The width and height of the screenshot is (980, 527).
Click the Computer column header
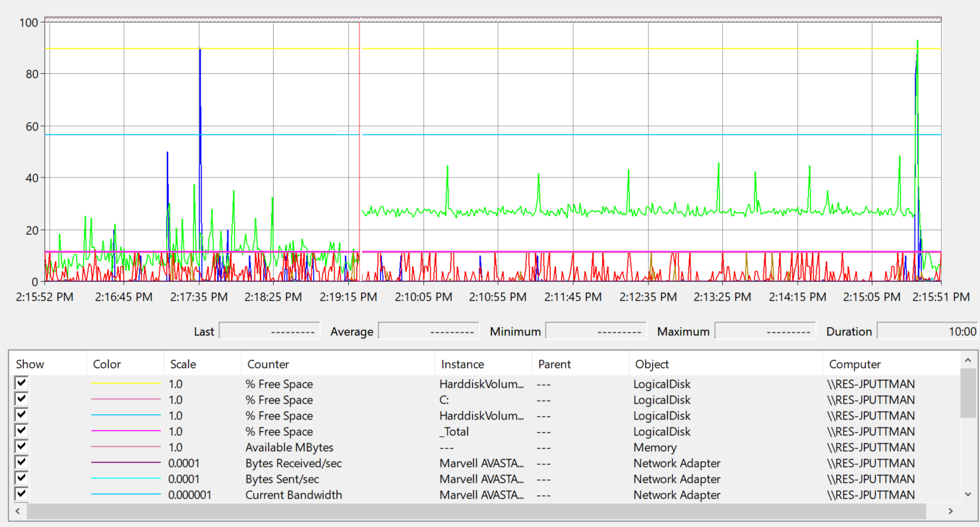point(855,364)
